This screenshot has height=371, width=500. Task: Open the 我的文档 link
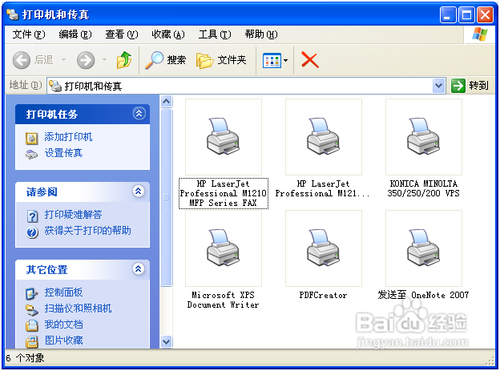coord(64,324)
